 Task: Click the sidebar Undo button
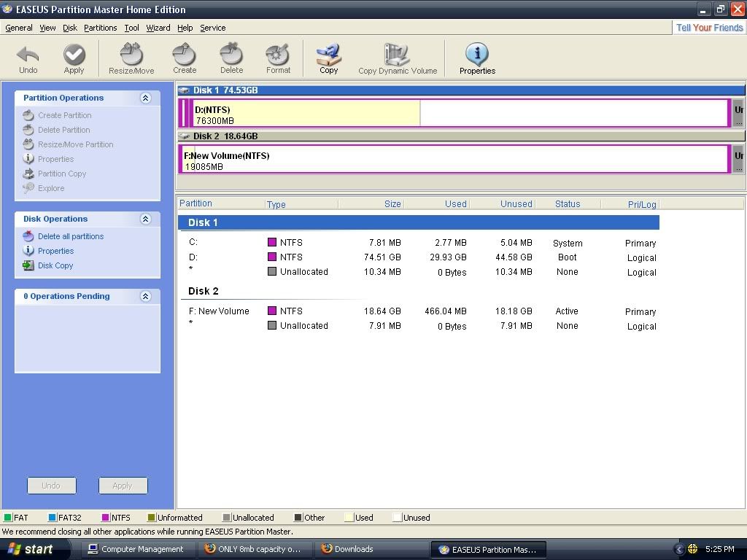pos(52,486)
